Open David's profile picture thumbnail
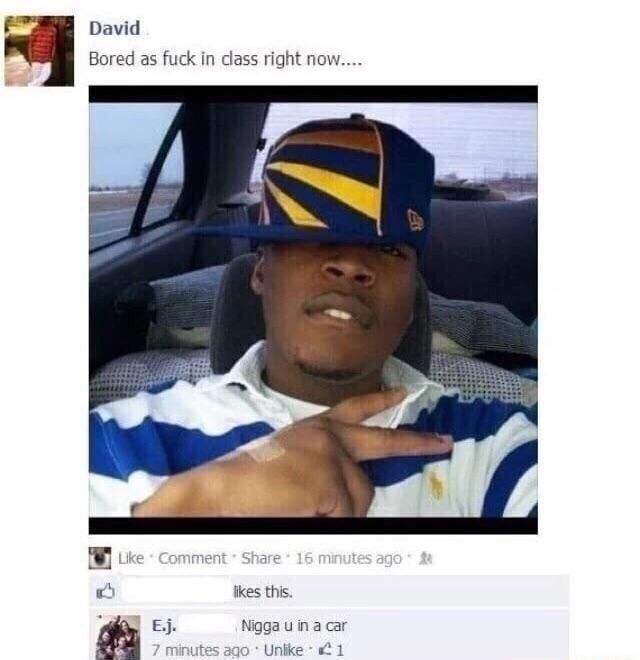Screen dimensions: 640x660 coord(39,51)
